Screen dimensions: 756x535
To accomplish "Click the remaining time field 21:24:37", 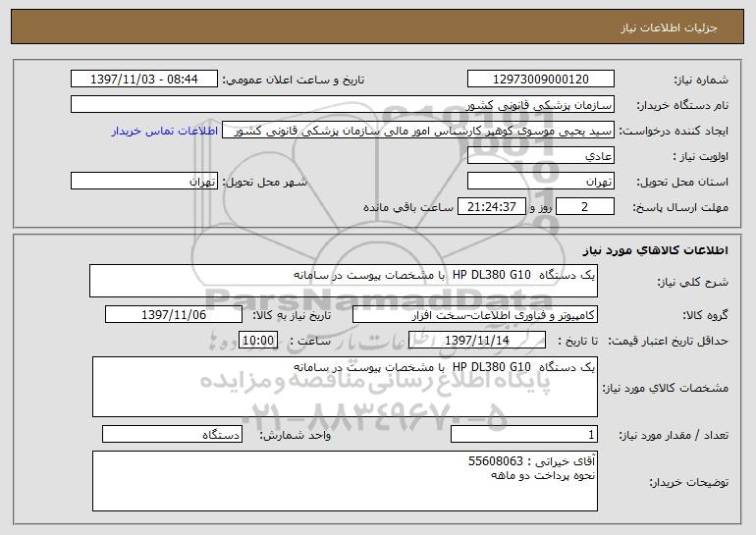I will pyautogui.click(x=491, y=207).
